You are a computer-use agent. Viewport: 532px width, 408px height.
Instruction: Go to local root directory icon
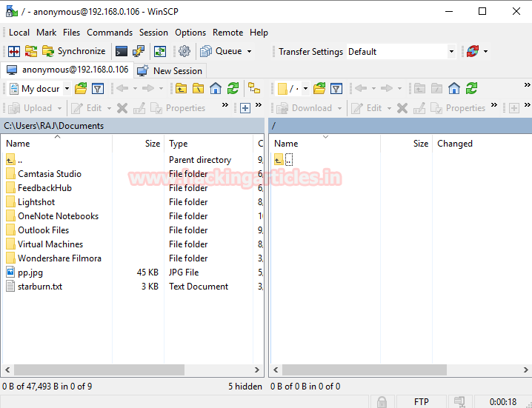[x=198, y=89]
